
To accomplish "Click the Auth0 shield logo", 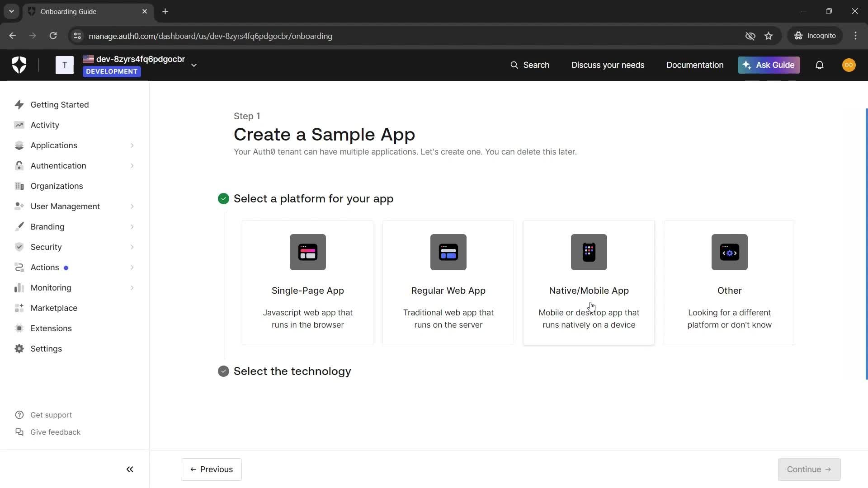I will click(x=19, y=65).
